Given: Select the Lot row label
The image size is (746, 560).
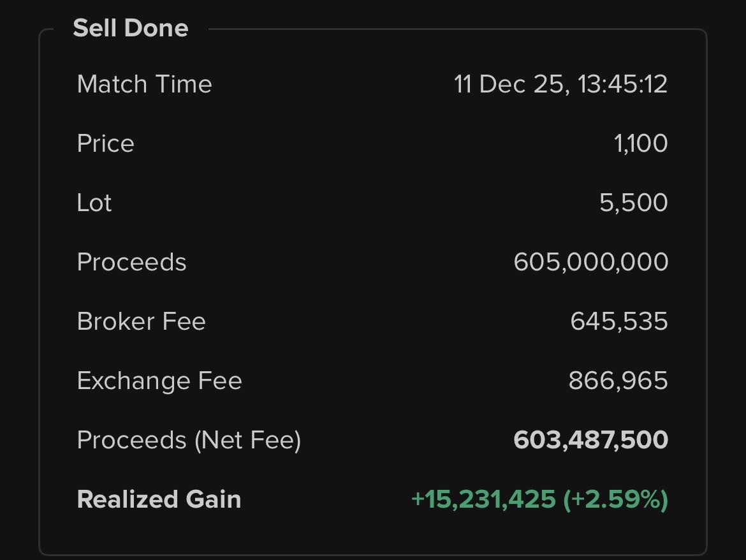Looking at the screenshot, I should [x=94, y=203].
